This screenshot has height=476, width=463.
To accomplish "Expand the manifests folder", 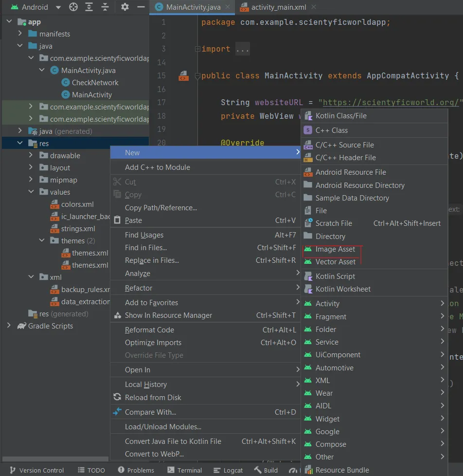I will [x=20, y=34].
